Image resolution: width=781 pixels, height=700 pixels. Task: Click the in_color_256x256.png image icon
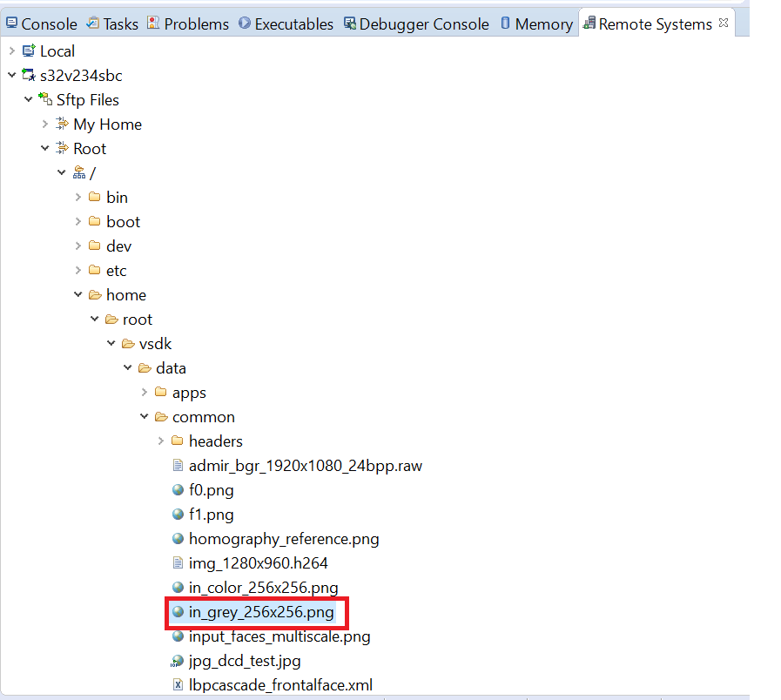(x=178, y=588)
